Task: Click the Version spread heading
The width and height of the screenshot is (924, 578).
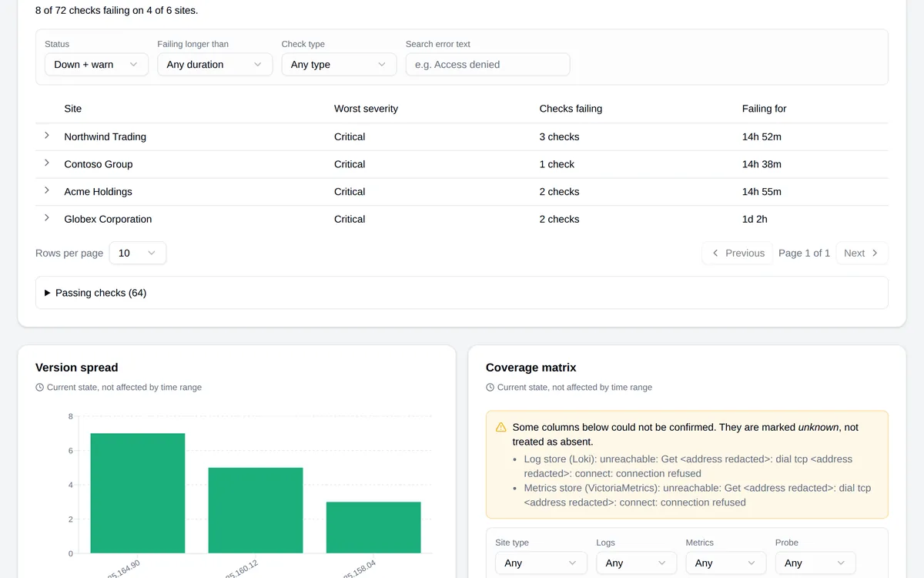Action: [x=77, y=368]
